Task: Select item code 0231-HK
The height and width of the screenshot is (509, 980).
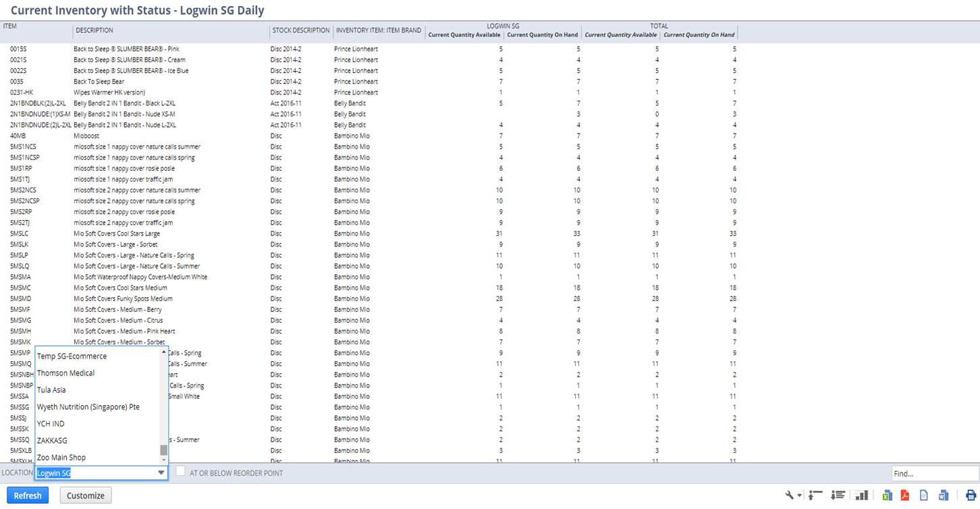Action: 22,92
